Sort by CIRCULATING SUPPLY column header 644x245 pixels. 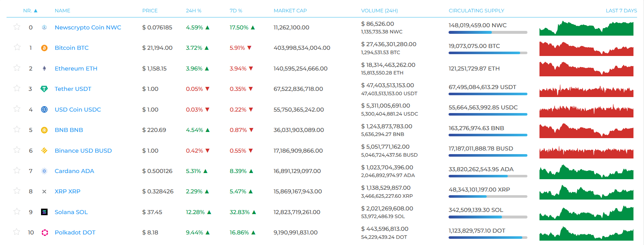tap(477, 11)
